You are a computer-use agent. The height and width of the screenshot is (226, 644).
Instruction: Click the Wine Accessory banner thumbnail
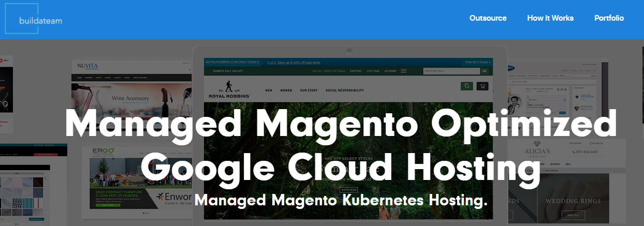[x=131, y=100]
